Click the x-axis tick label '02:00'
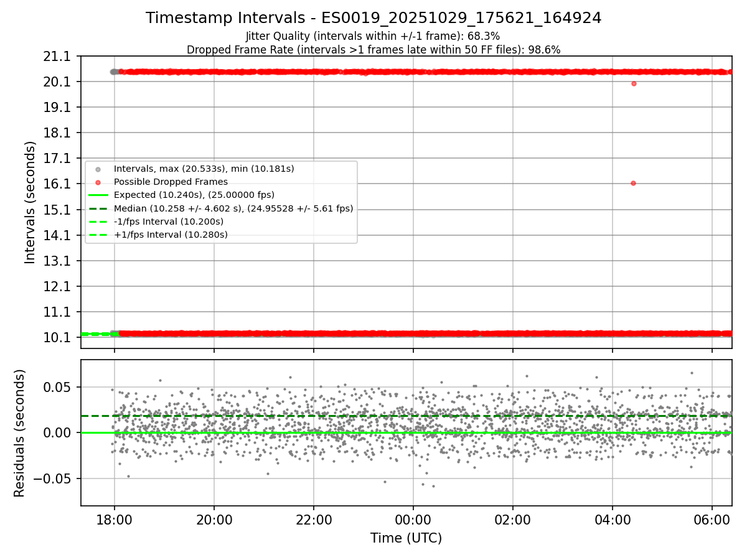747x560 pixels. pos(513,520)
